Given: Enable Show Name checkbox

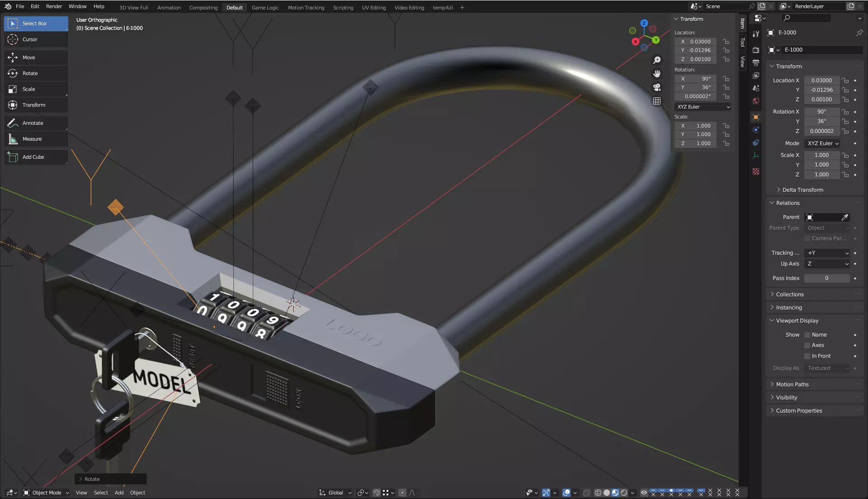Looking at the screenshot, I should [x=807, y=335].
